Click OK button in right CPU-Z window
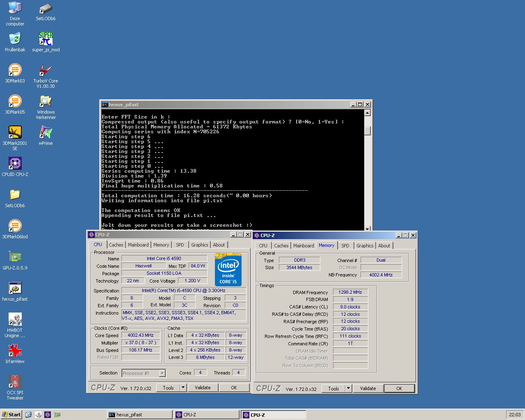 tap(399, 388)
